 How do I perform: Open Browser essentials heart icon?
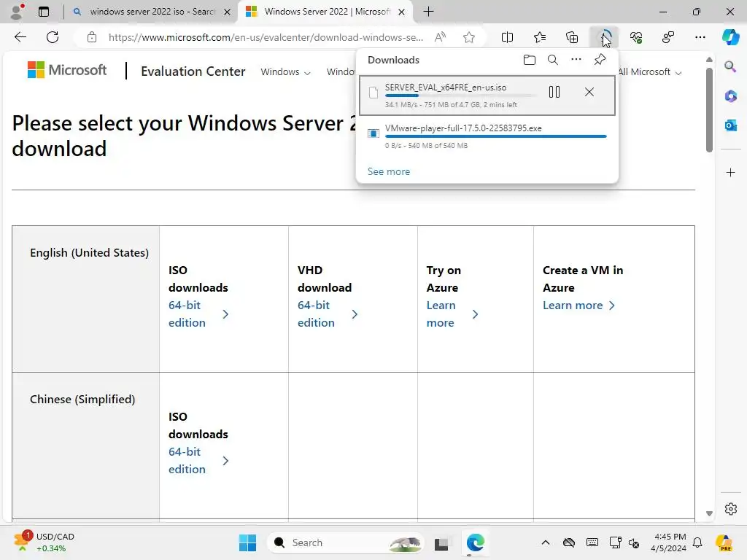click(x=636, y=37)
